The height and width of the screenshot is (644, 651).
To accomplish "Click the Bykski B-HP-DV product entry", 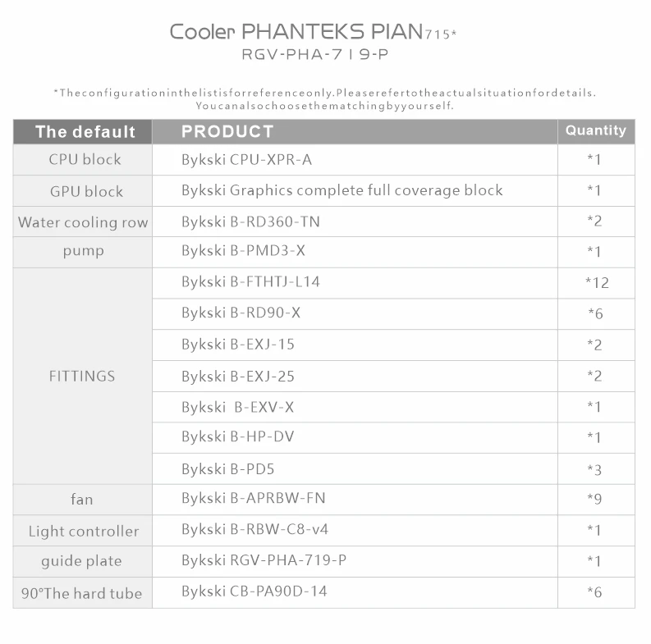I will click(237, 436).
